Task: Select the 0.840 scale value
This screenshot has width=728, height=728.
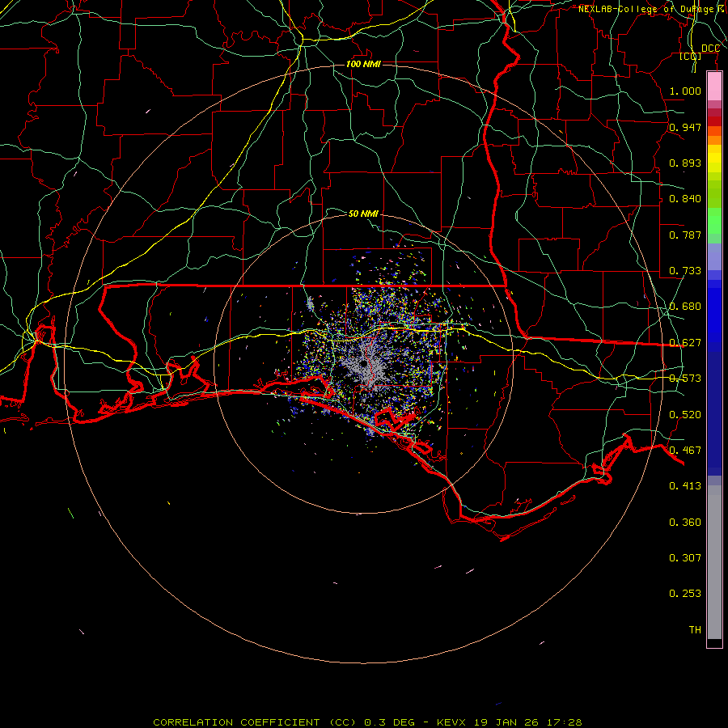Action: click(x=685, y=199)
